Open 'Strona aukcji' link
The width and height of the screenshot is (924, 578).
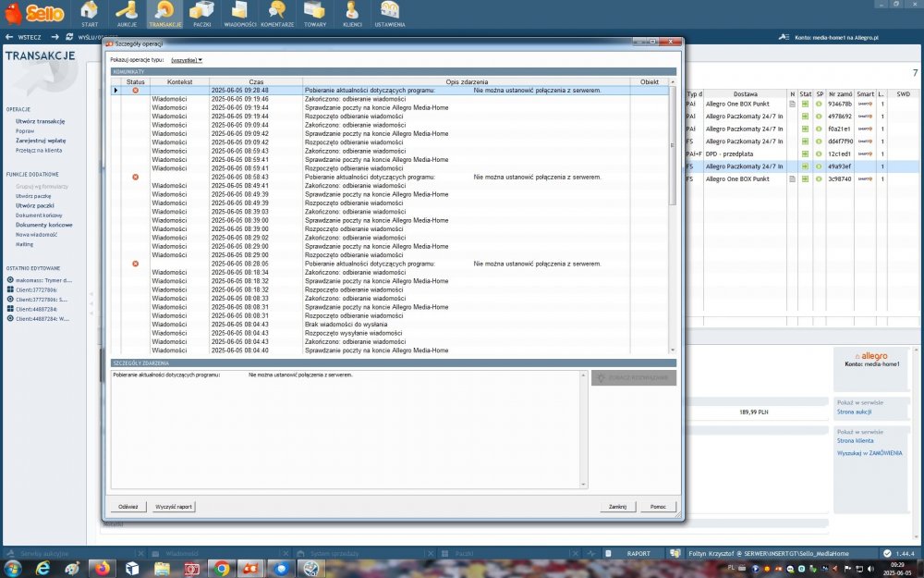(854, 411)
